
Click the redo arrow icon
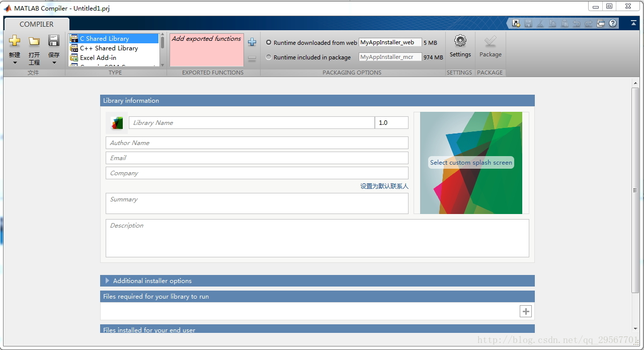tap(589, 23)
